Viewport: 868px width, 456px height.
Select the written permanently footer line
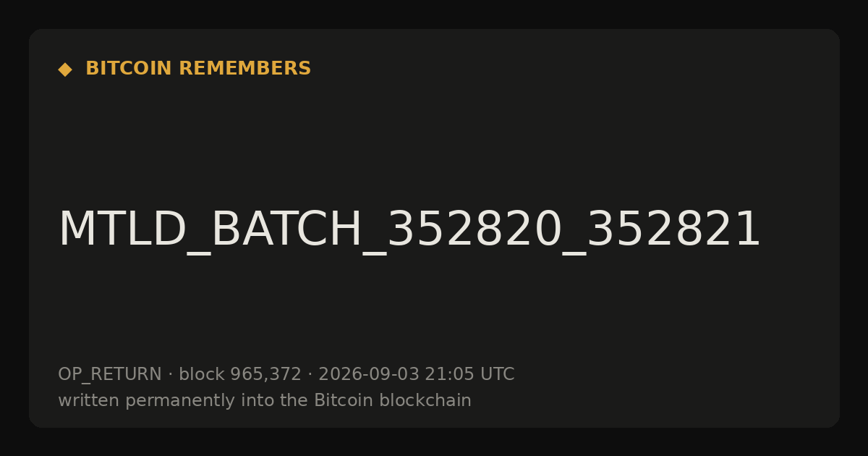265,401
